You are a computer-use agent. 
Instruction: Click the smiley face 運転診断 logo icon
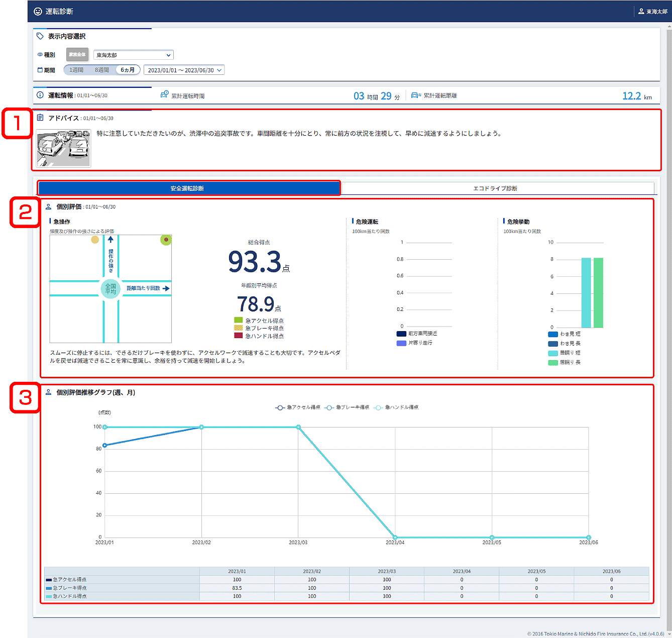click(38, 11)
